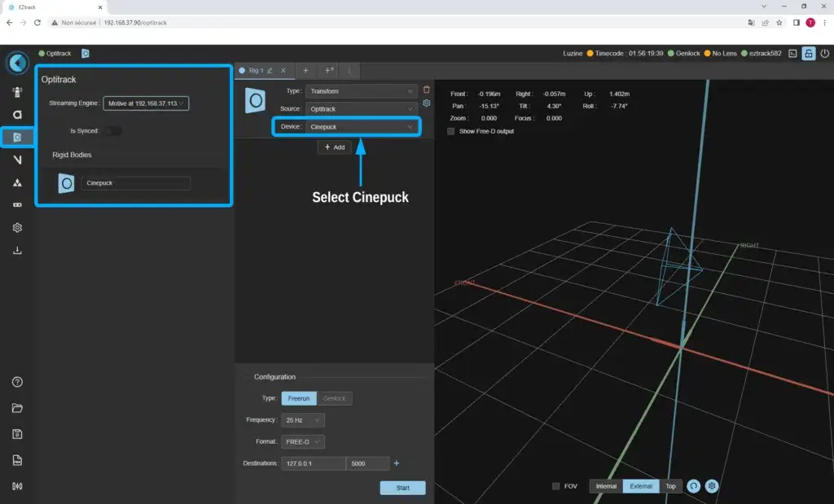The height and width of the screenshot is (504, 834).
Task: Expand the Device dropdown showing Cinepuck
Action: coord(362,127)
